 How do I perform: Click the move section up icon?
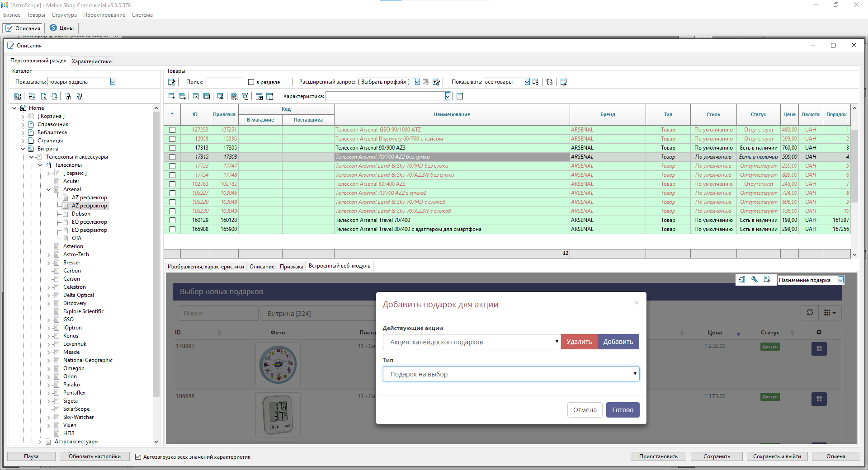point(68,96)
